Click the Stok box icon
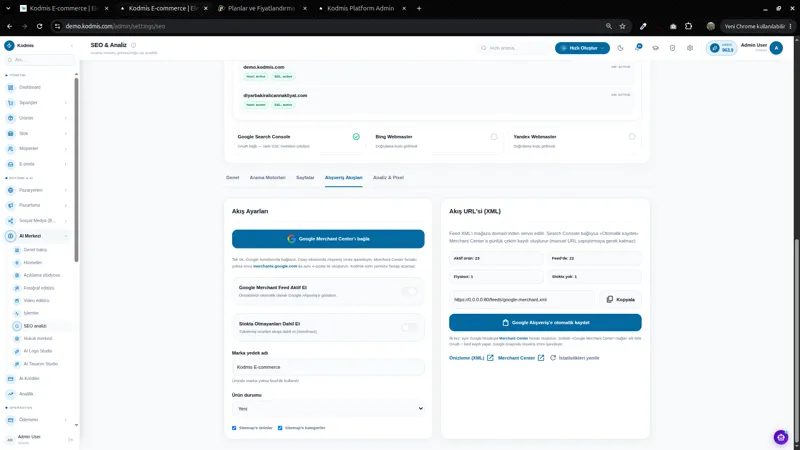This screenshot has width=800, height=450. point(11,133)
